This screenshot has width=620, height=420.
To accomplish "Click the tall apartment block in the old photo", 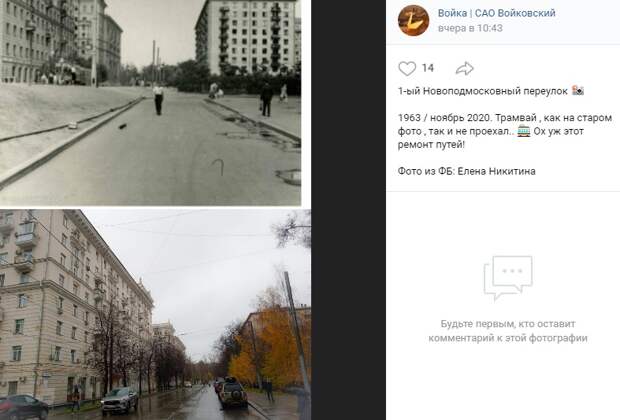I will [247, 38].
